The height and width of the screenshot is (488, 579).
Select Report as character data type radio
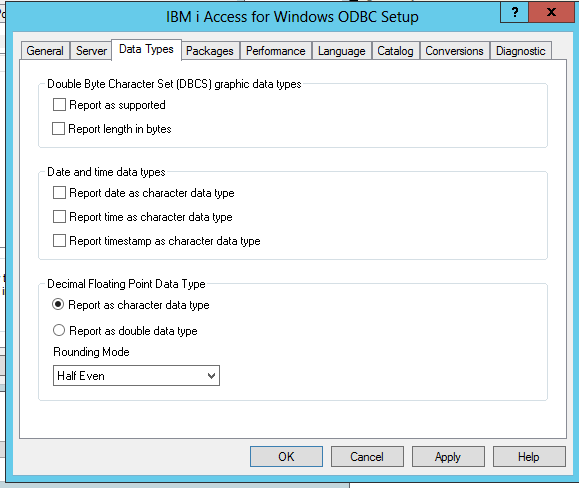pyautogui.click(x=58, y=305)
